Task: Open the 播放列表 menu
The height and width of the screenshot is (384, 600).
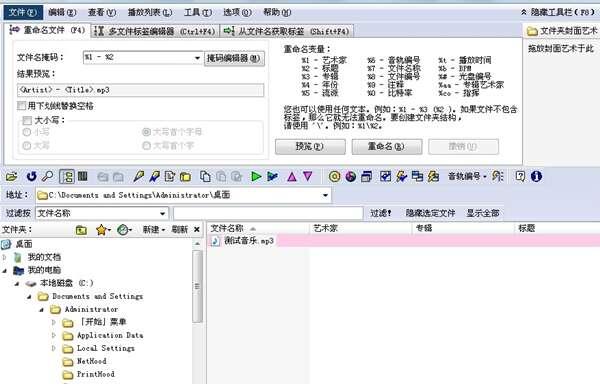Action: (150, 12)
